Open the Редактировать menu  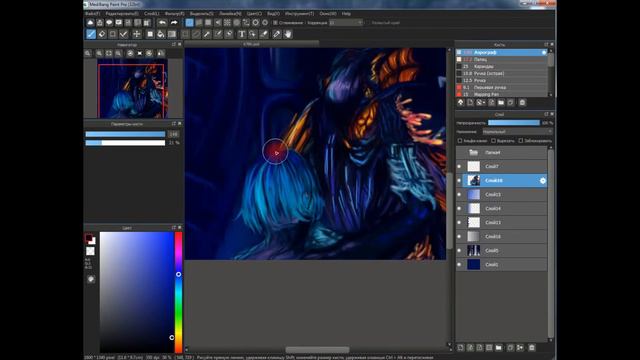[x=122, y=13]
